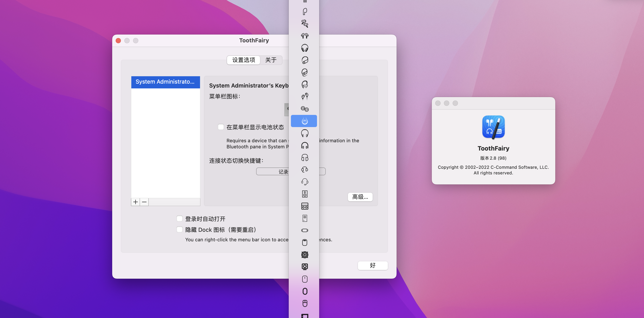Enable showing battery status in menu bar

[221, 127]
